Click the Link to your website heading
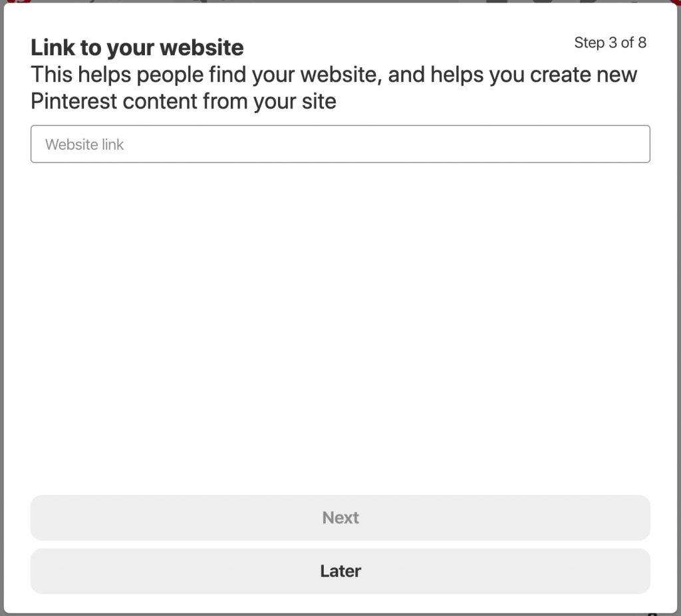The height and width of the screenshot is (616, 681). point(137,47)
